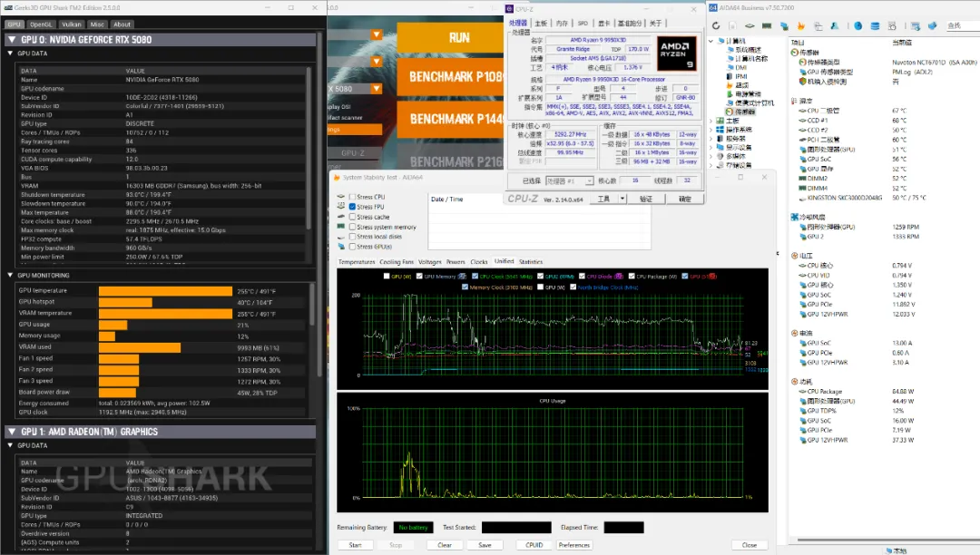Click the CPUID button in Stability Test
The image size is (980, 555).
pos(534,545)
